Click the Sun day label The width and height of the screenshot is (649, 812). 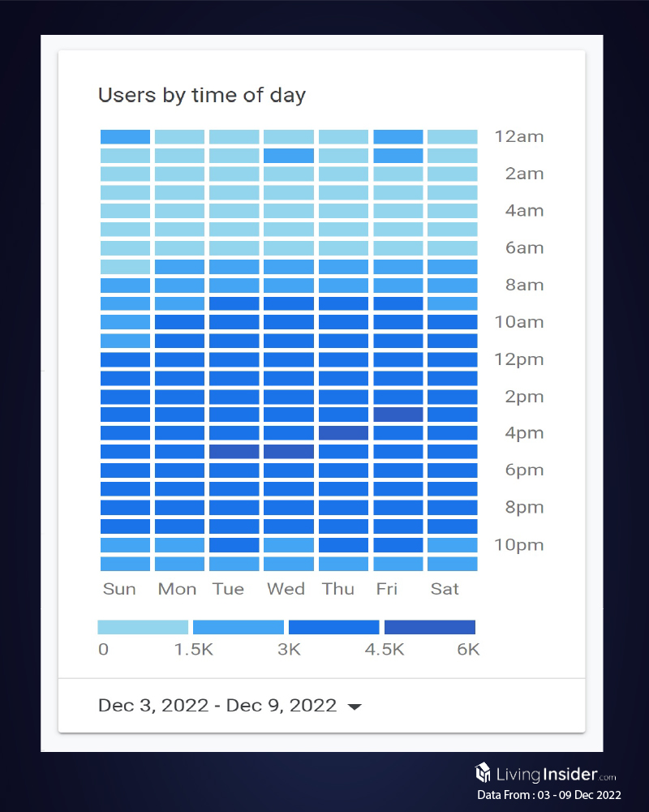coord(119,589)
